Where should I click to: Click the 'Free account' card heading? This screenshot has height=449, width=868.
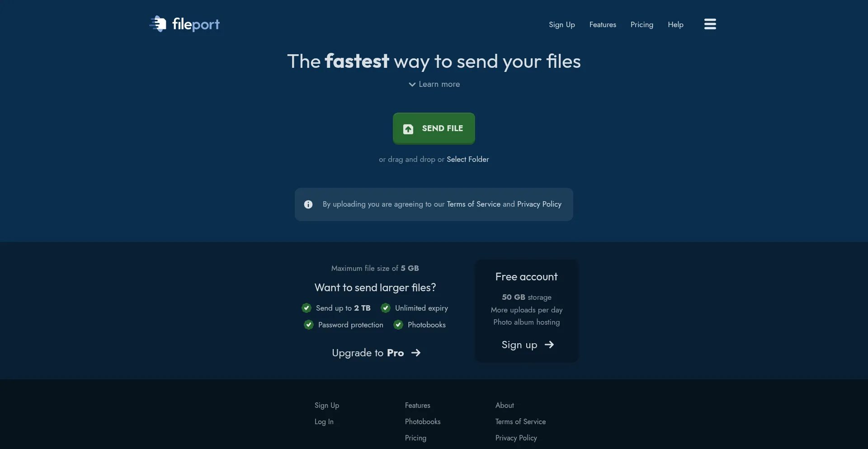point(527,277)
